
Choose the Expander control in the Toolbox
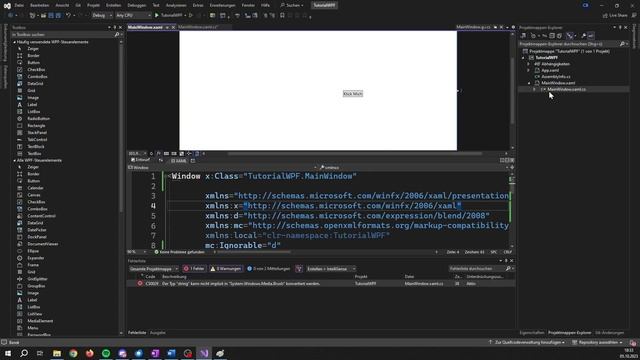(36, 258)
